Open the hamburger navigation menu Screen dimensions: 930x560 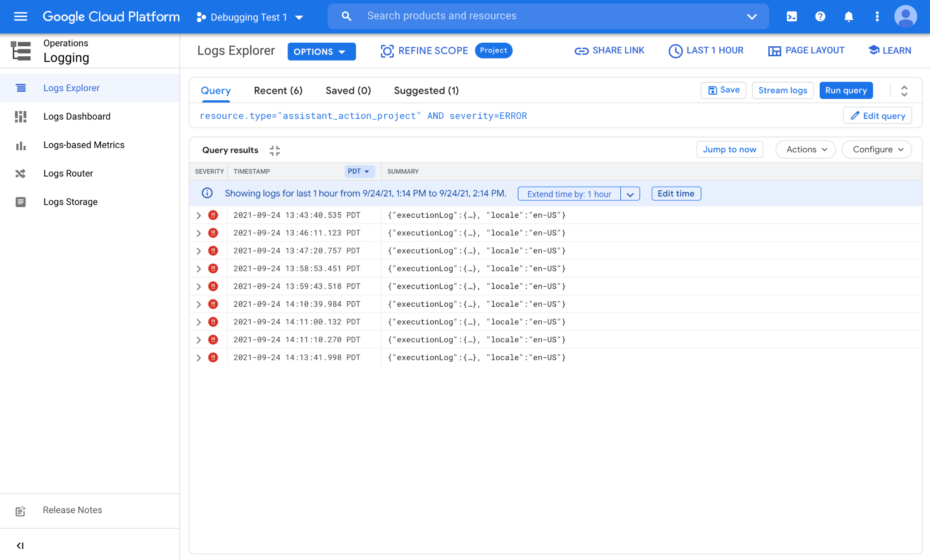pyautogui.click(x=20, y=17)
